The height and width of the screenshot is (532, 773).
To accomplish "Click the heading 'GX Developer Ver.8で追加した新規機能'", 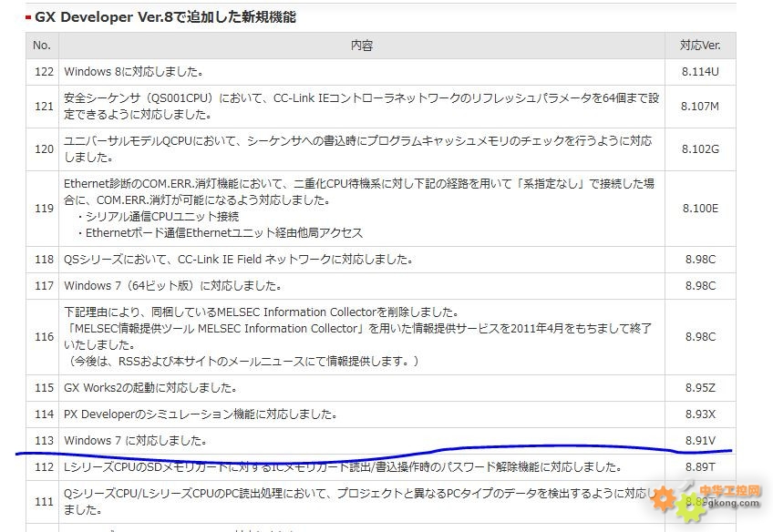I will 165,17.
